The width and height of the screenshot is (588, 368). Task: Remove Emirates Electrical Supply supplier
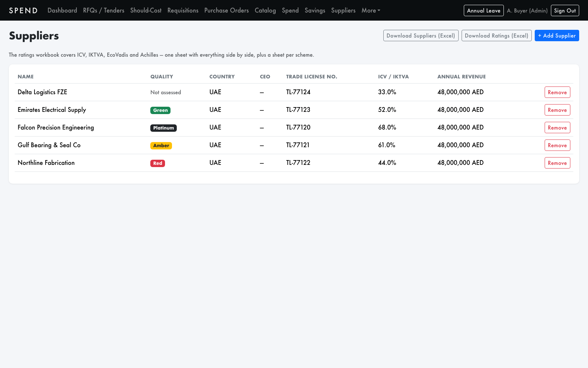tap(557, 110)
